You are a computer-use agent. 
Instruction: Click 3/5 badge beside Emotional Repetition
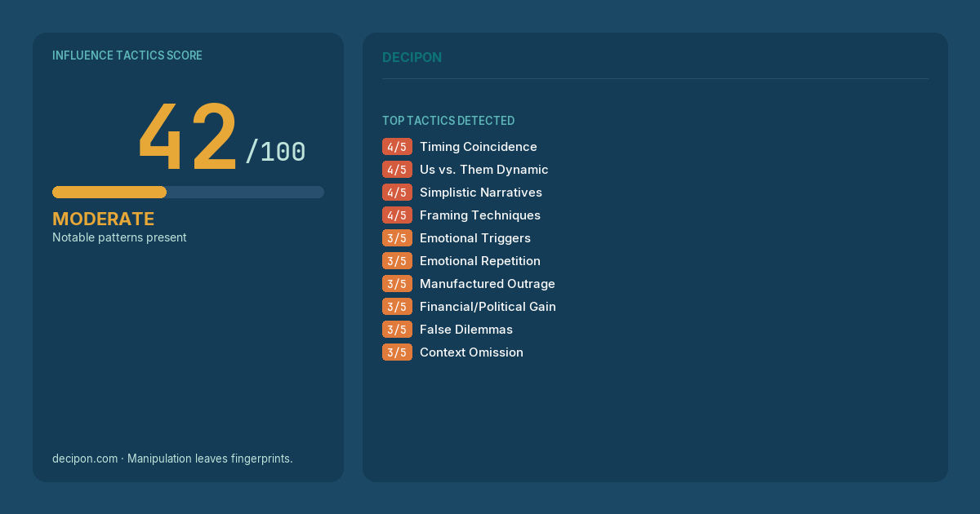(x=397, y=261)
